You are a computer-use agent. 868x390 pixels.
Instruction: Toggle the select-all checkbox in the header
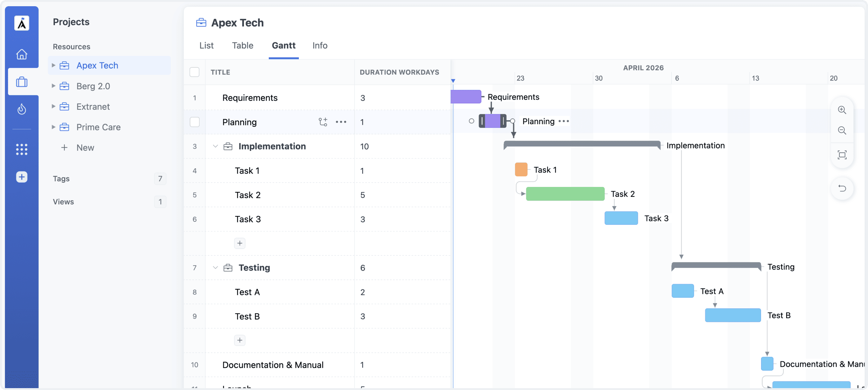click(194, 72)
